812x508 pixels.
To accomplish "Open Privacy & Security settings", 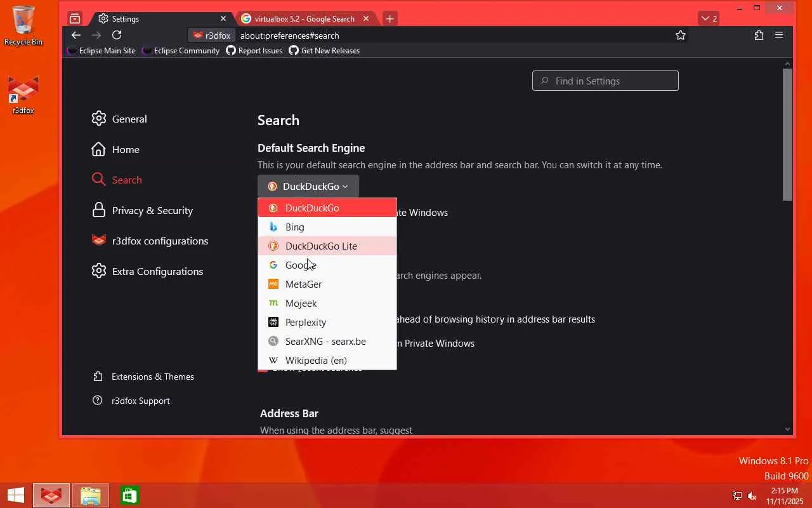I will coord(142,210).
